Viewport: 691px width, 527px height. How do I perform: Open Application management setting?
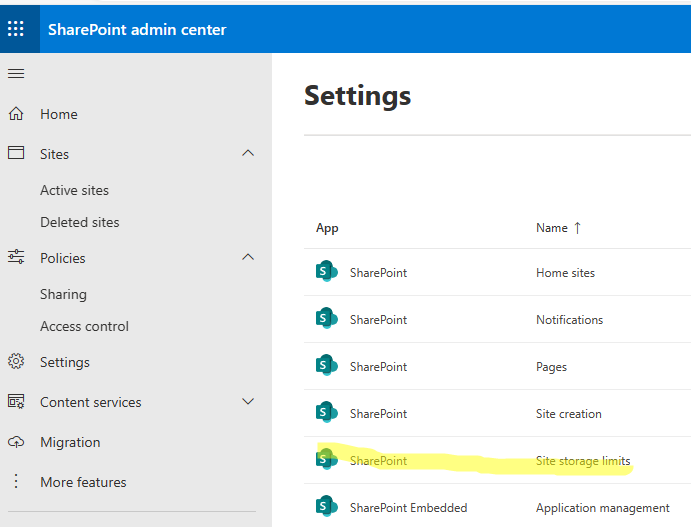pyautogui.click(x=603, y=508)
